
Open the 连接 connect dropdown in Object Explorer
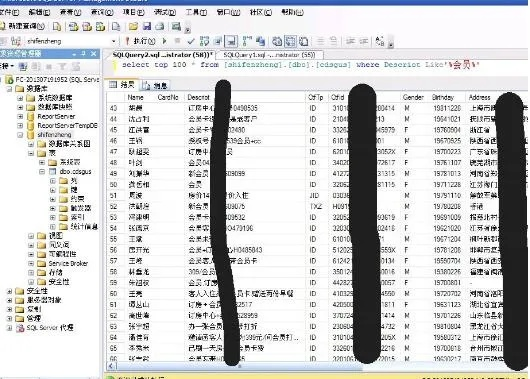7,66
